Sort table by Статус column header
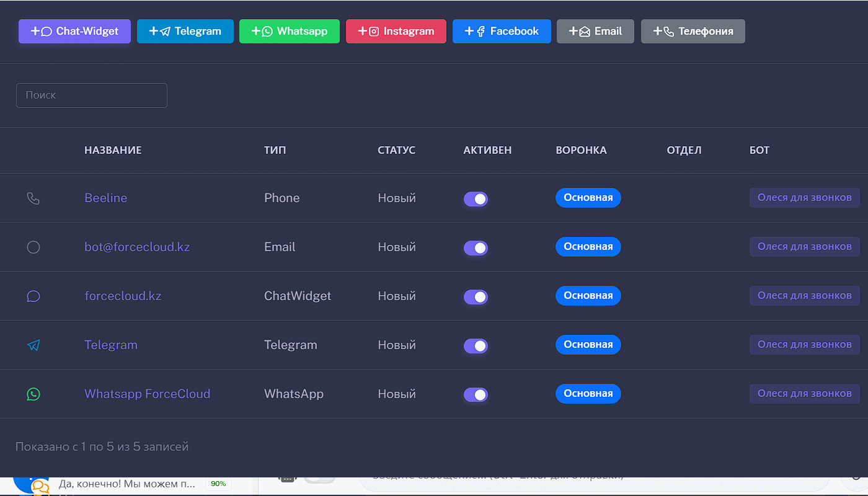 pos(396,151)
